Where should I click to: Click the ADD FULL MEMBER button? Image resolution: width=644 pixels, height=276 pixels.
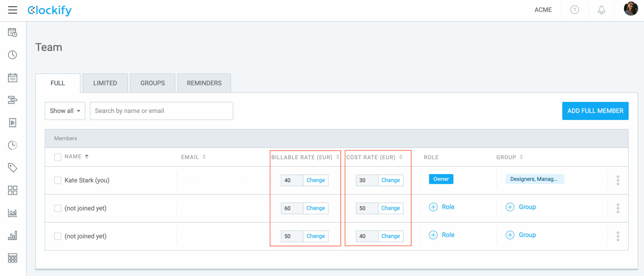tap(595, 111)
